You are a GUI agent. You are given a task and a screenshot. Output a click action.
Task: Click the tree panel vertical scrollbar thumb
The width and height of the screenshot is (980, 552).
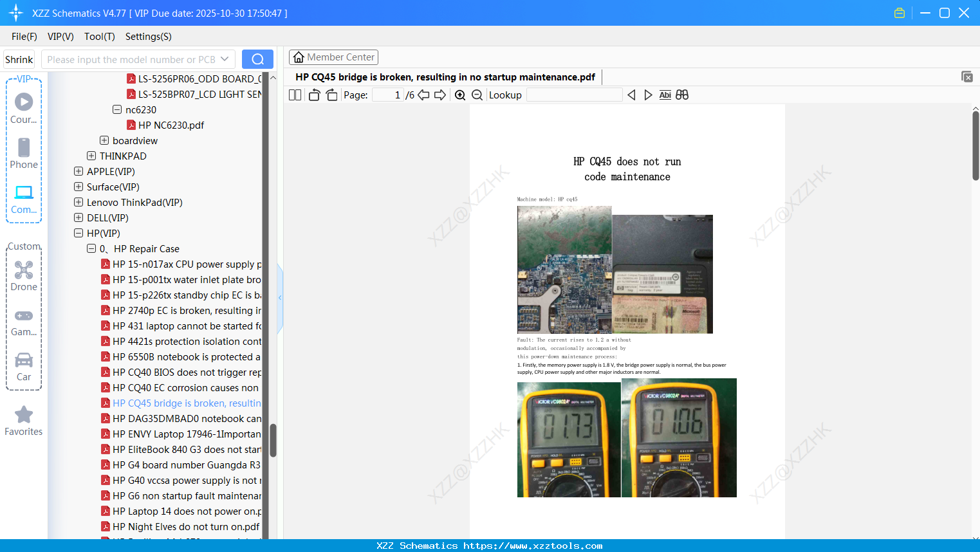273,440
